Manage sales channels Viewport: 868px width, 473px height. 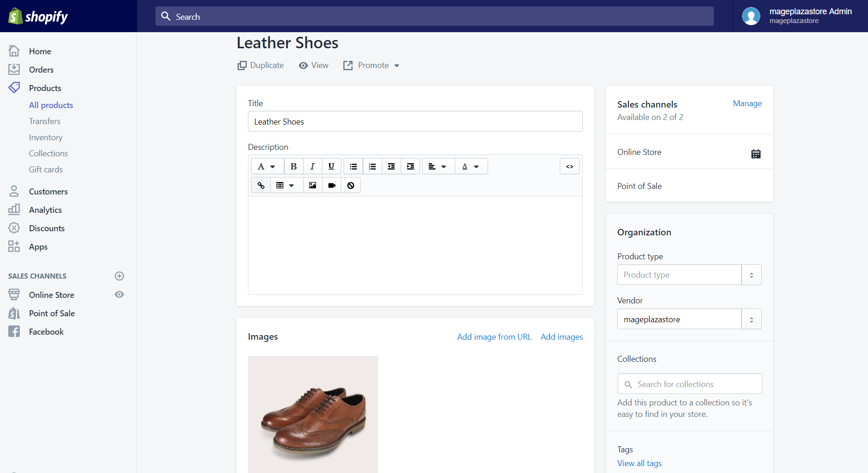pyautogui.click(x=747, y=103)
